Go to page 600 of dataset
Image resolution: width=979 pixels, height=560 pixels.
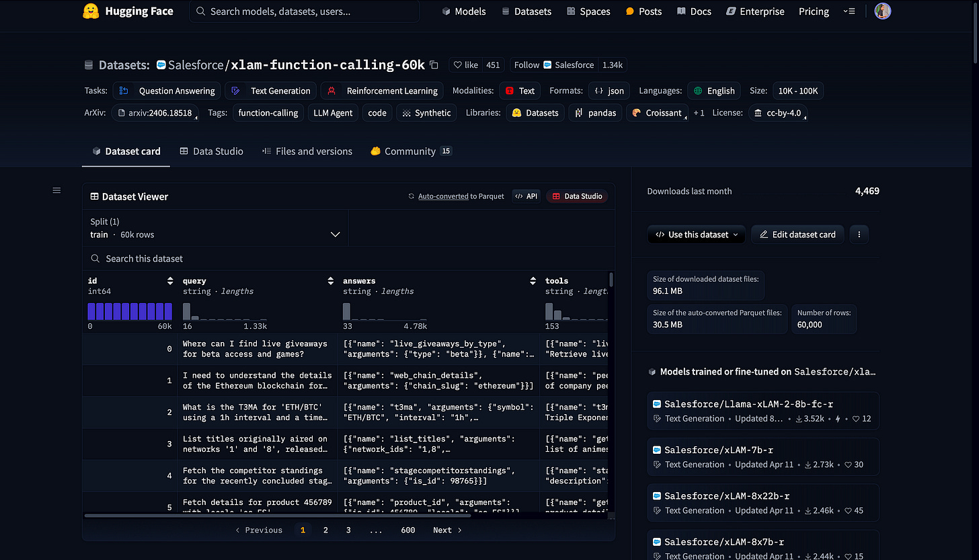407,530
